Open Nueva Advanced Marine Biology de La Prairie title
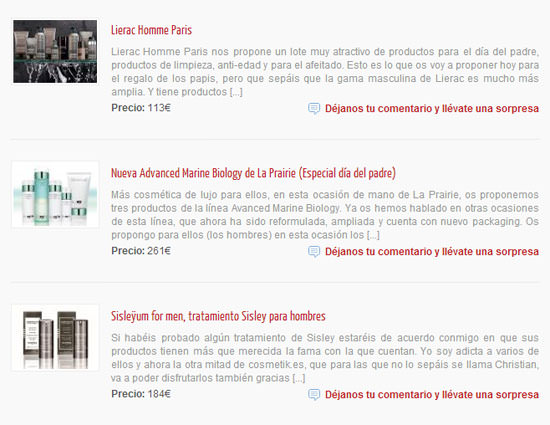Screen dimensions: 550x425 click(x=253, y=173)
